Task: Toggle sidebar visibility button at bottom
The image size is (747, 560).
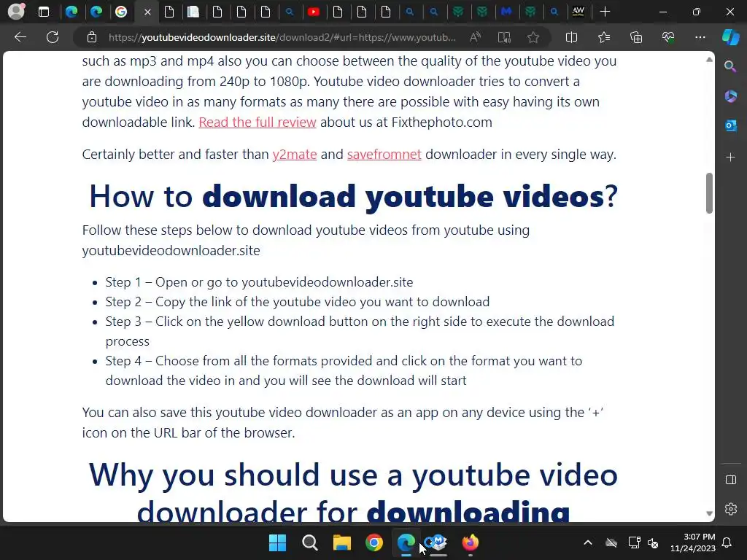Action: [x=730, y=480]
